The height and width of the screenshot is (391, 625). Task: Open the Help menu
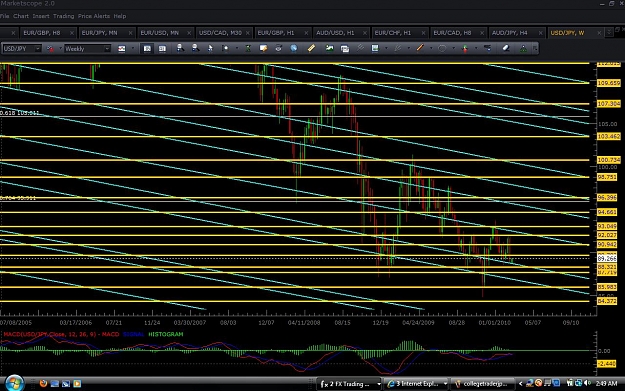pyautogui.click(x=120, y=16)
